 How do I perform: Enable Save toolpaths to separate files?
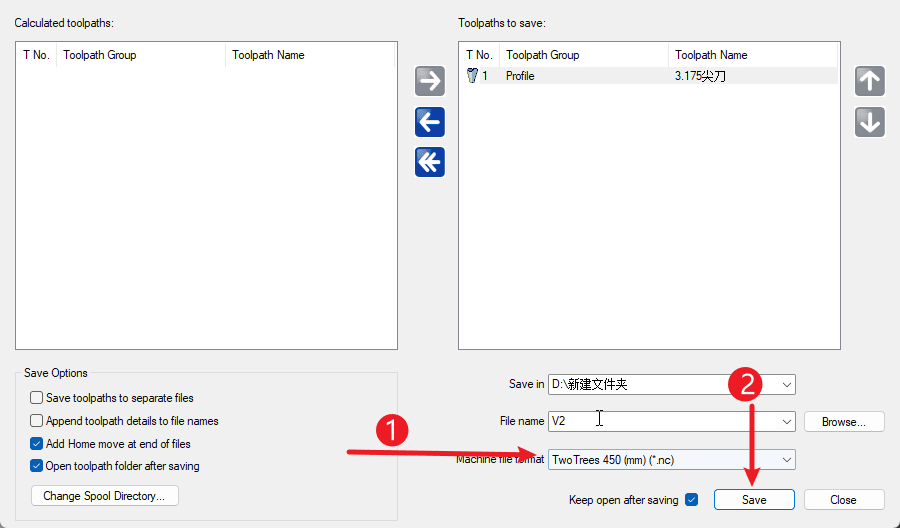click(37, 398)
